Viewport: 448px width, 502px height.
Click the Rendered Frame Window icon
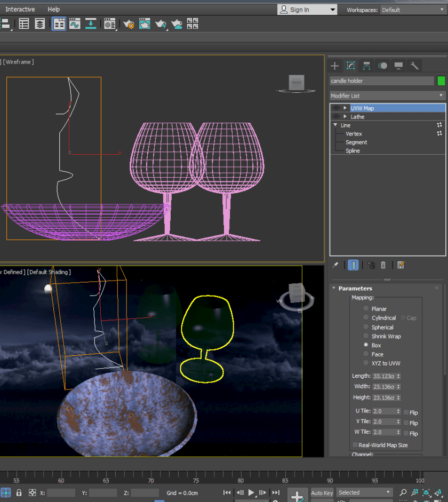point(145,24)
